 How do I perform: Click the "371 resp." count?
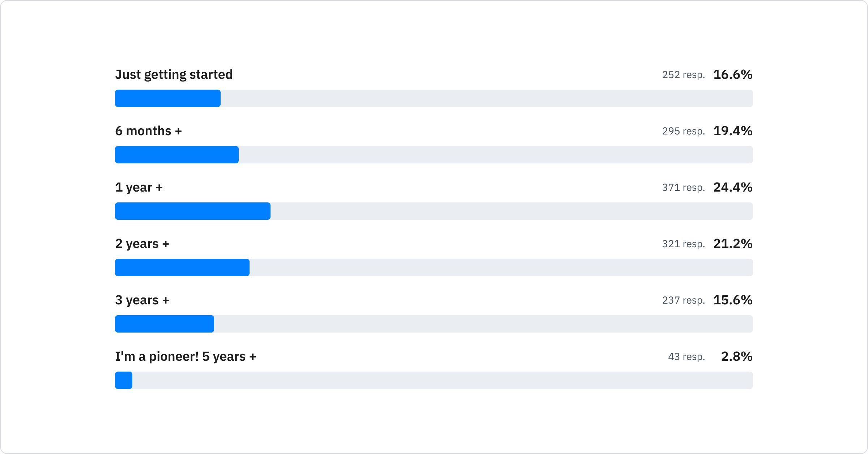684,188
